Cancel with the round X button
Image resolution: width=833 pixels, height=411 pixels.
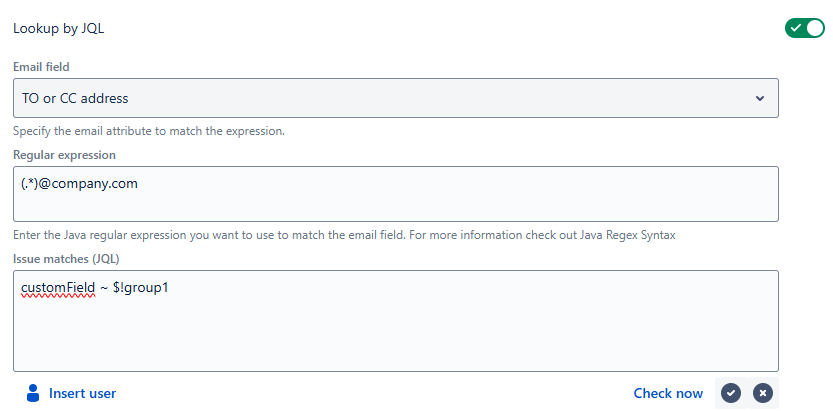[763, 393]
